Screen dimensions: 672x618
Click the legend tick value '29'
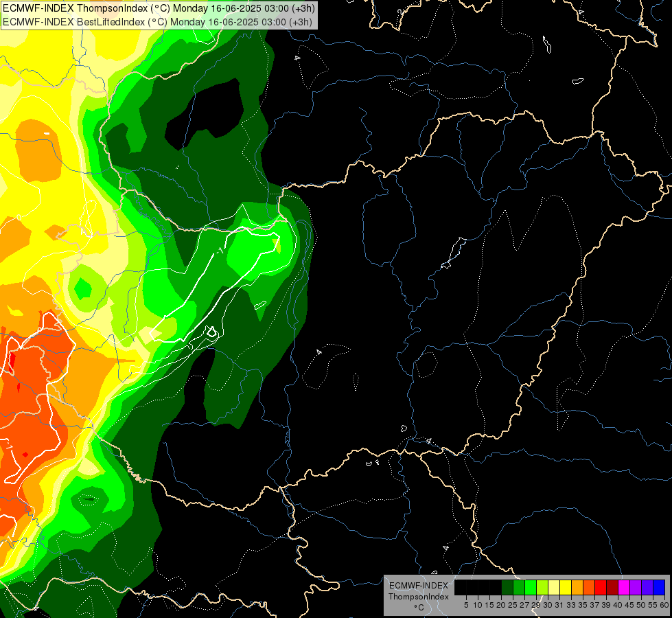(535, 605)
